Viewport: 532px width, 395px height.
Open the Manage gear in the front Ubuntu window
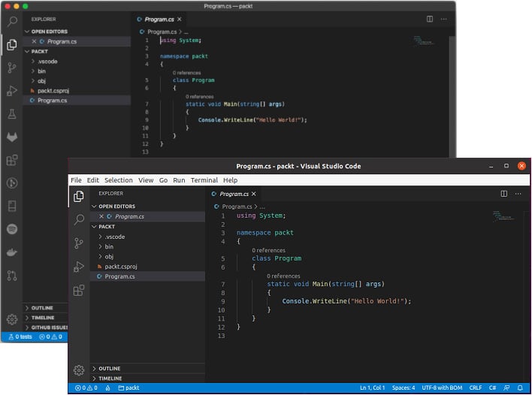point(79,370)
